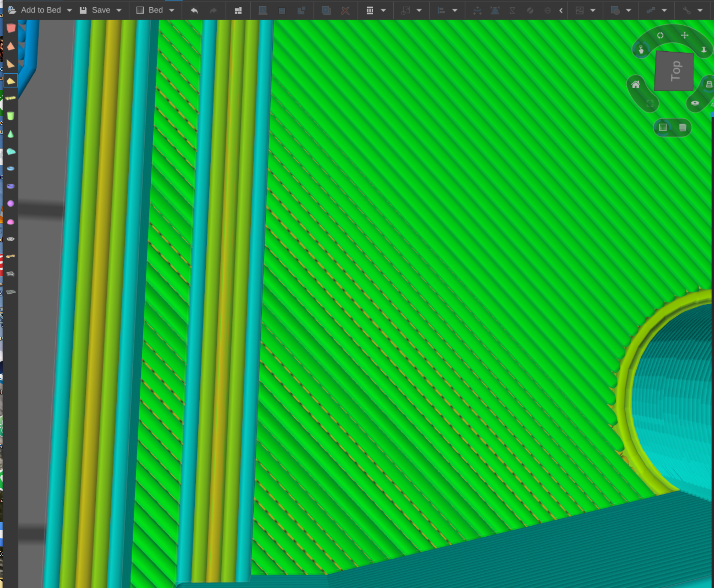Image resolution: width=714 pixels, height=588 pixels.
Task: Enable part selection mode (hand icon)
Action: [641, 49]
